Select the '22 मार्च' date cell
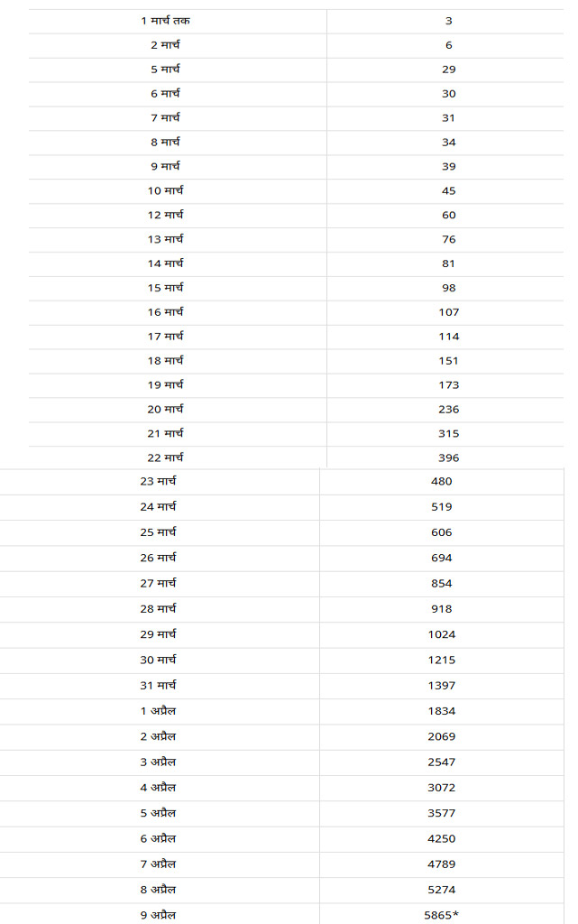This screenshot has height=924, width=578. point(165,457)
